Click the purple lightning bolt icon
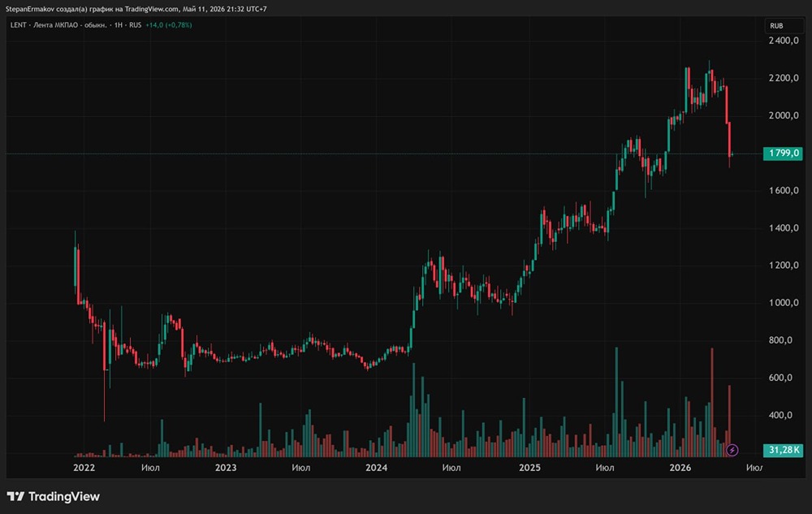This screenshot has height=514, width=812. tap(732, 450)
